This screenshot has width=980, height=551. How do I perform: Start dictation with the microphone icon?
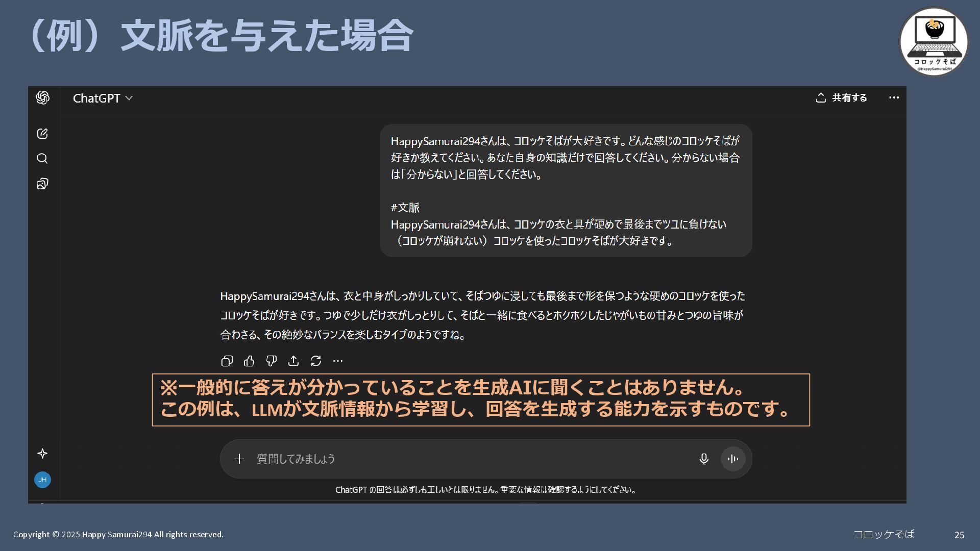tap(704, 459)
